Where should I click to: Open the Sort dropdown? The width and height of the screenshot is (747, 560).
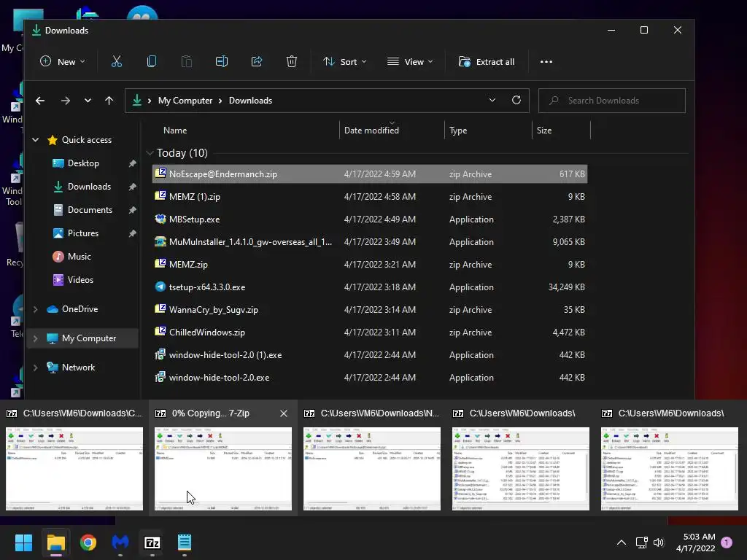click(x=344, y=61)
